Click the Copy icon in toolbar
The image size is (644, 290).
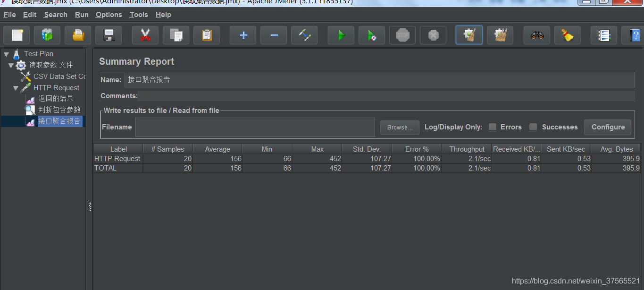tap(176, 35)
